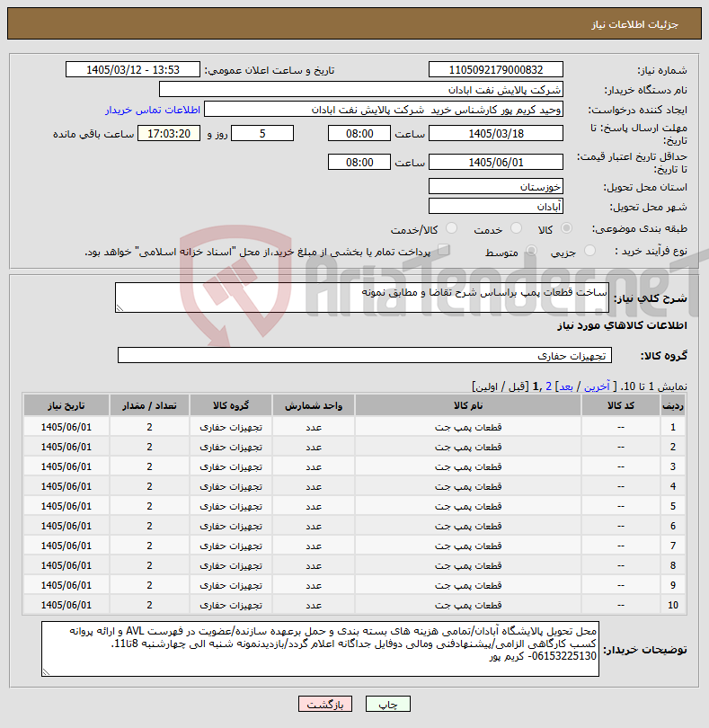Click the remaining days field showing 5

point(262,134)
